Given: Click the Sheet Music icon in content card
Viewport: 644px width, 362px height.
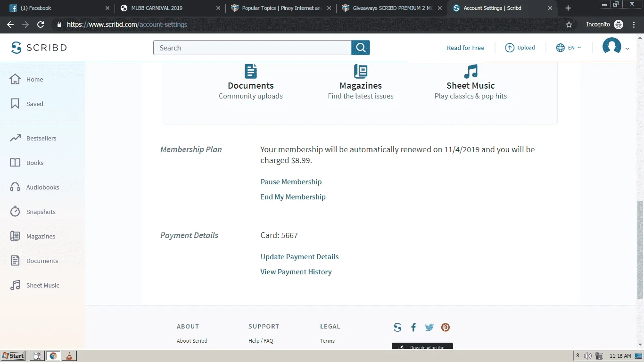Looking at the screenshot, I should (471, 71).
